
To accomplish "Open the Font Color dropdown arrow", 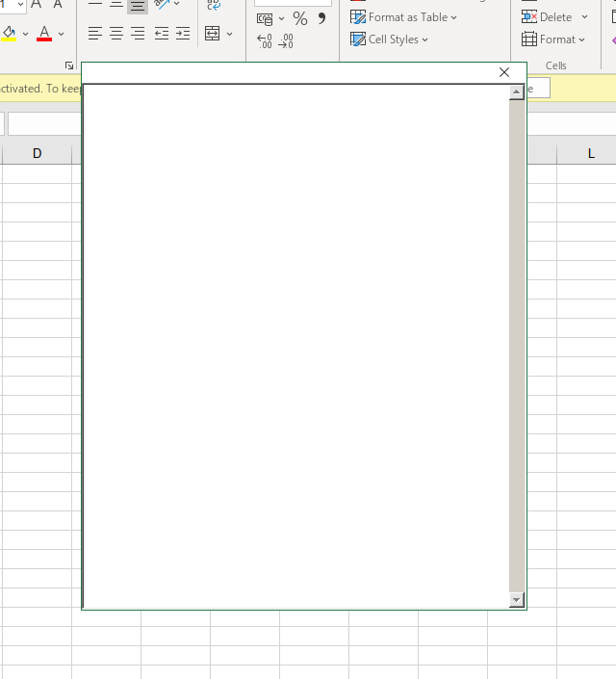I will point(61,34).
